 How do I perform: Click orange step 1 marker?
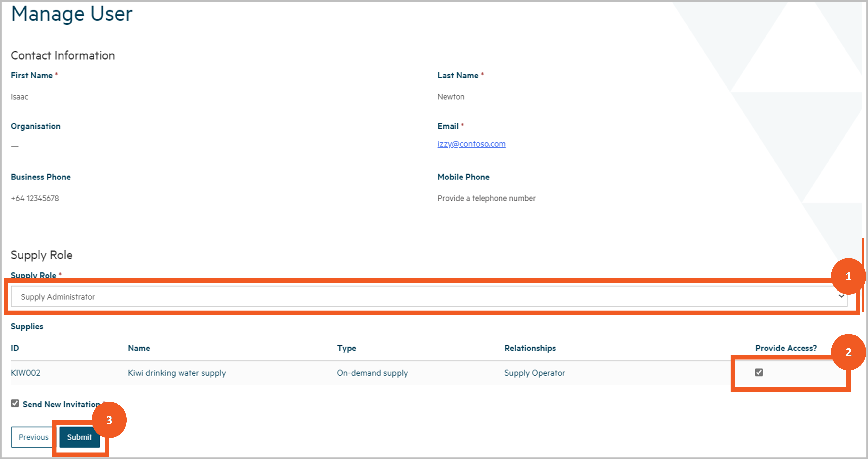click(848, 276)
